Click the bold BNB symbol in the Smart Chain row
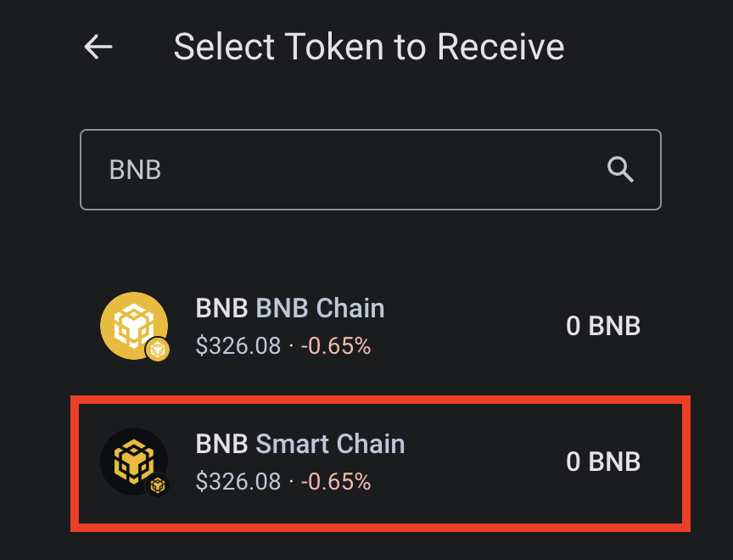Screen dimensions: 733x560 tap(222, 444)
